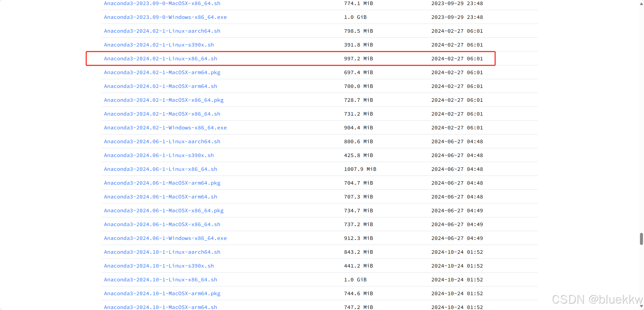
Task: Click the 391.8 MiB size cell
Action: tap(358, 45)
